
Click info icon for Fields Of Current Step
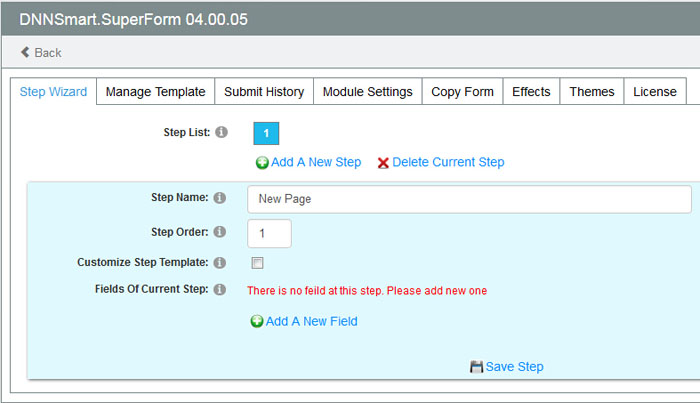(220, 290)
